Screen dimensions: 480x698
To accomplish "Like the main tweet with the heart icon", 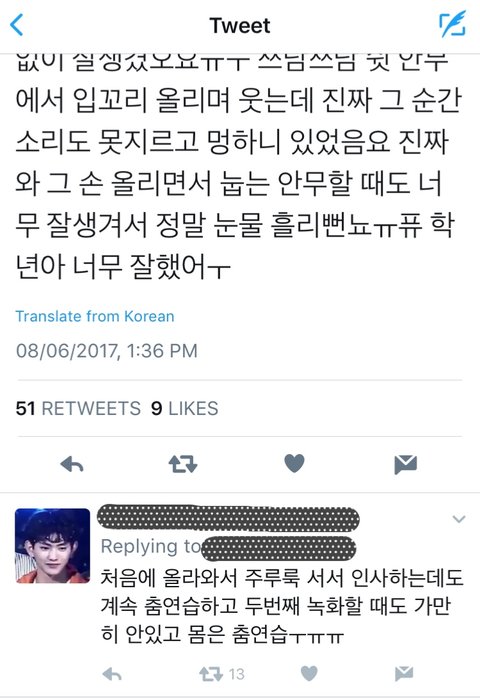I will (294, 463).
